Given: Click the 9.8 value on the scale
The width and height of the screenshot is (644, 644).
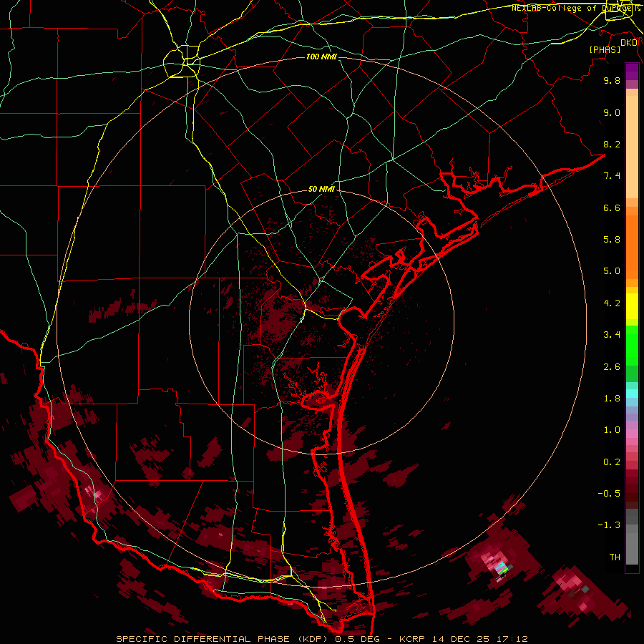Looking at the screenshot, I should click(x=612, y=81).
